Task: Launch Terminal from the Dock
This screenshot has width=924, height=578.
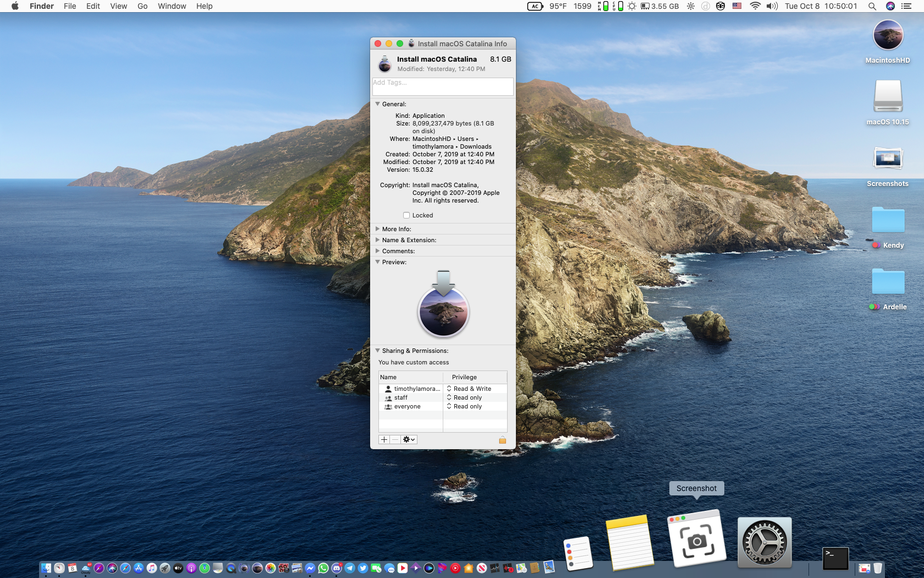Action: point(835,559)
